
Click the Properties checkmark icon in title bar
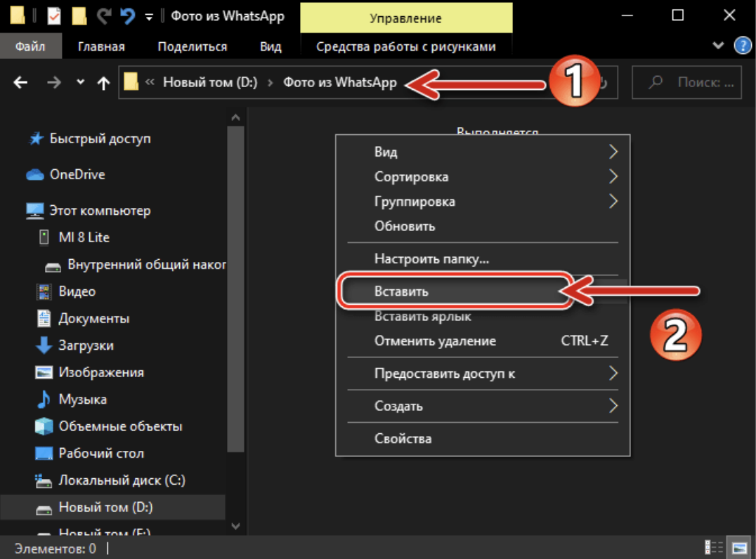click(x=54, y=15)
